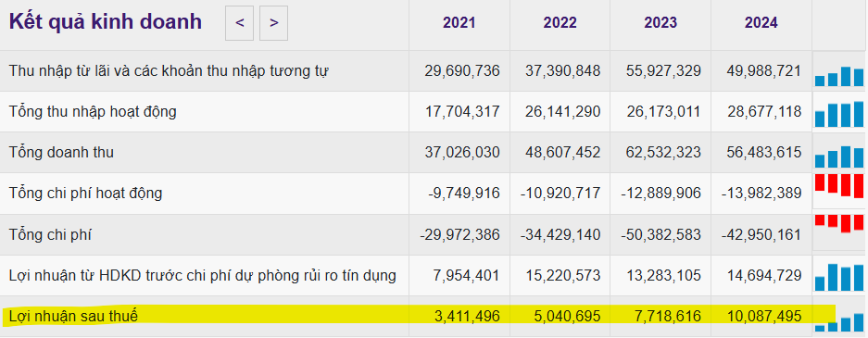This screenshot has height=338, width=868.
Task: Select the Lợi nhuận sau thuế row label
Action: tap(73, 317)
